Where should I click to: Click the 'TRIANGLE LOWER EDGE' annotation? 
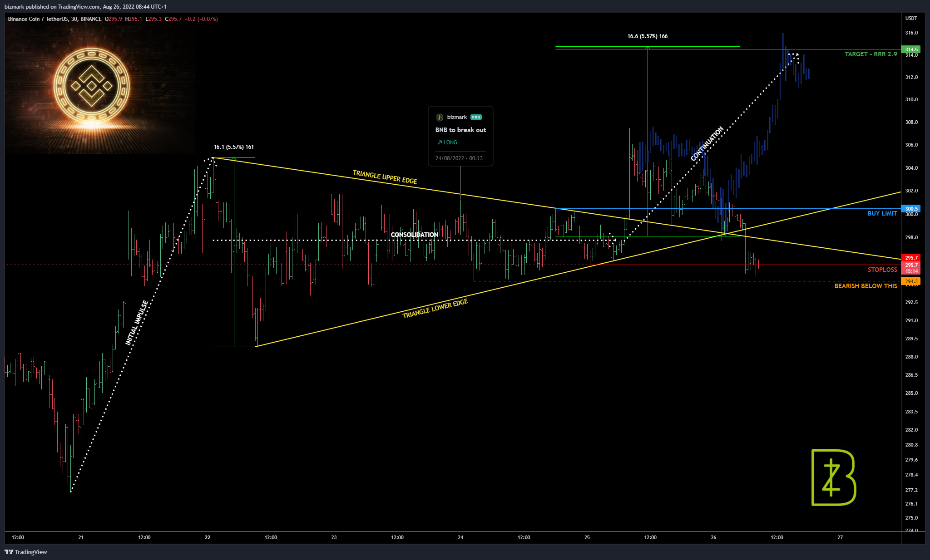[435, 309]
